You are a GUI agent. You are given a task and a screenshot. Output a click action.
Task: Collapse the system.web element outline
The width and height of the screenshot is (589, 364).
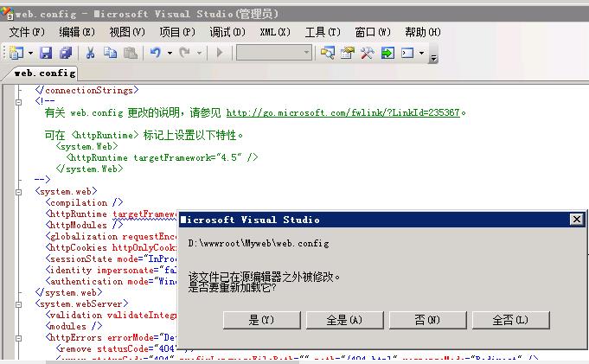18,192
